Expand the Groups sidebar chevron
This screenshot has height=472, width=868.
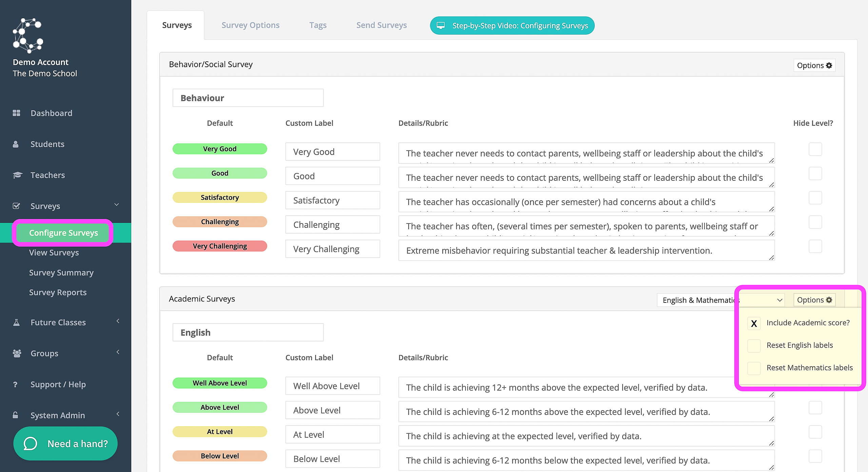pos(118,352)
